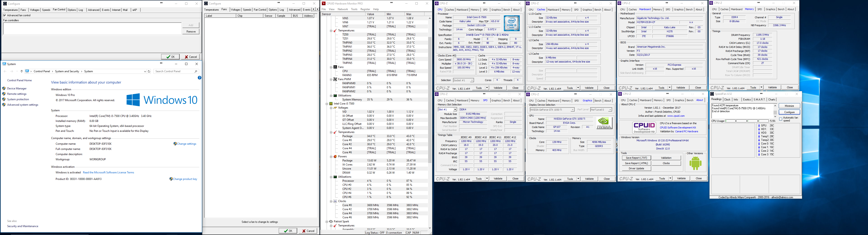Click the Search Control Panel field
The width and height of the screenshot is (868, 235).
point(176,71)
